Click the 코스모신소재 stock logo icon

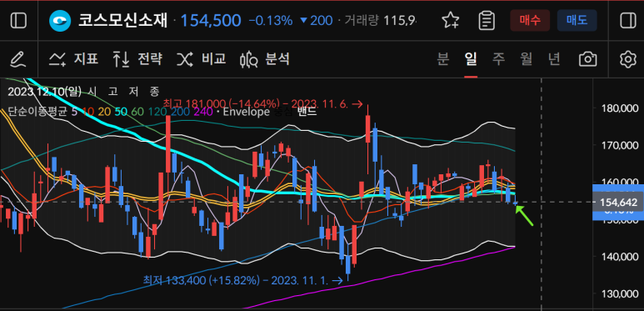pos(60,20)
